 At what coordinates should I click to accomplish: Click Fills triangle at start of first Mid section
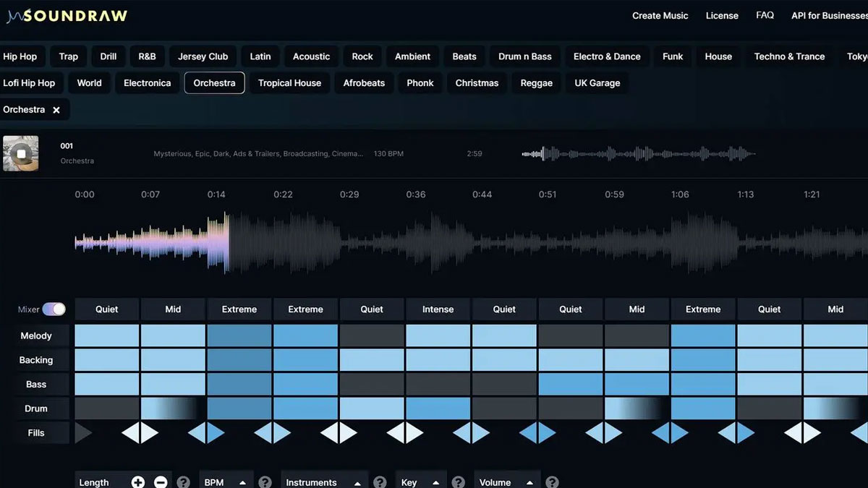(149, 433)
